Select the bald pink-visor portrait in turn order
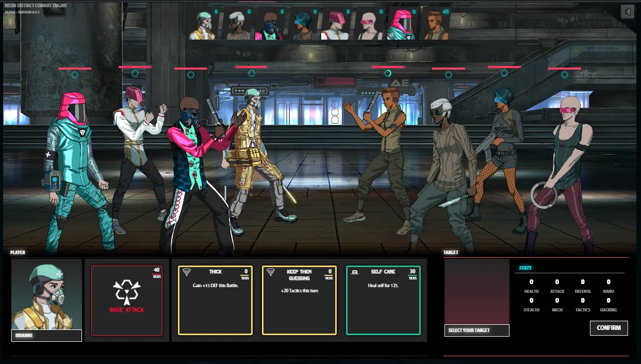Screen dimensions: 641x364 click(x=368, y=25)
